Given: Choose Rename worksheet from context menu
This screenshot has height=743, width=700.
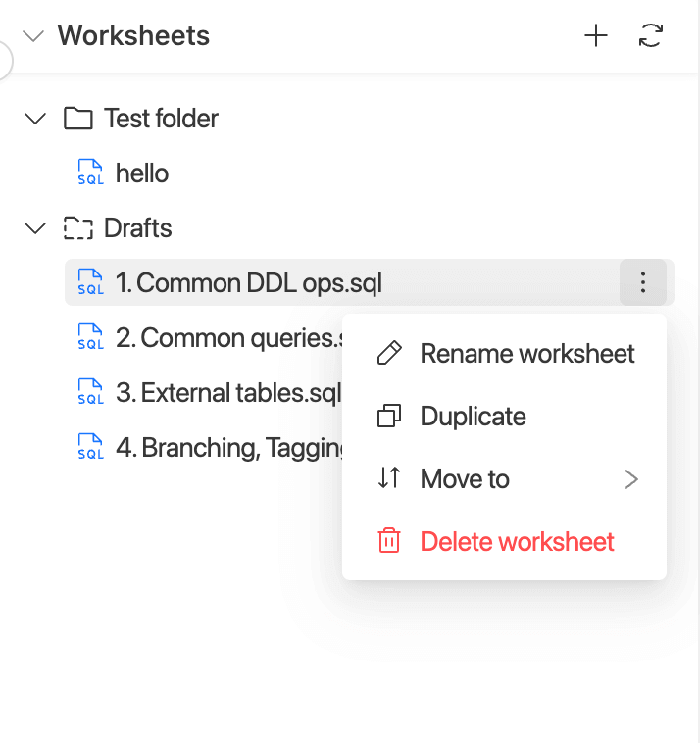Looking at the screenshot, I should click(x=504, y=354).
